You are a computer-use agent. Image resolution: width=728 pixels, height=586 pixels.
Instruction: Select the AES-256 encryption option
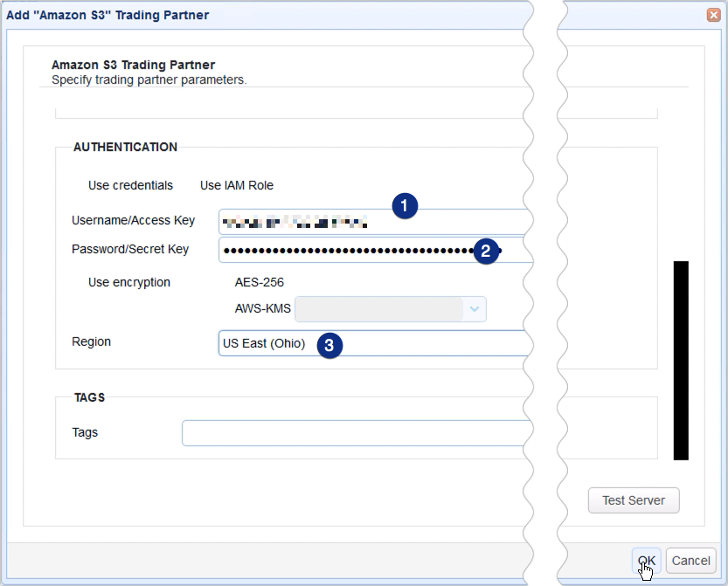click(x=262, y=282)
